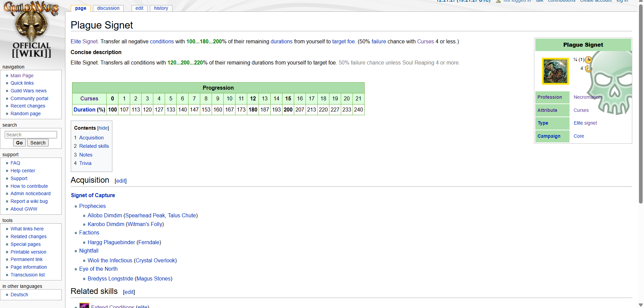Viewport: 644px width, 308px height.
Task: Jump to Acquisition in contents
Action: pyautogui.click(x=91, y=138)
